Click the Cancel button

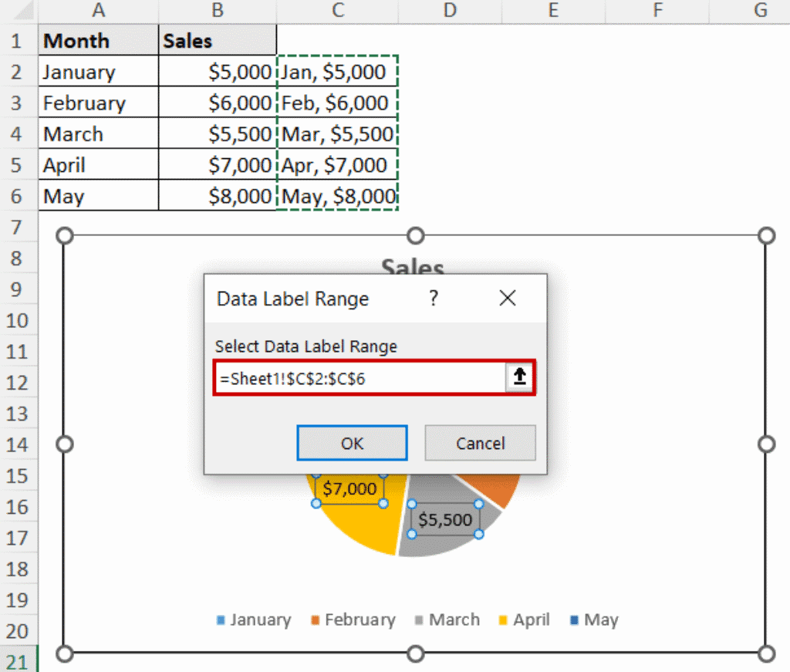click(x=480, y=443)
